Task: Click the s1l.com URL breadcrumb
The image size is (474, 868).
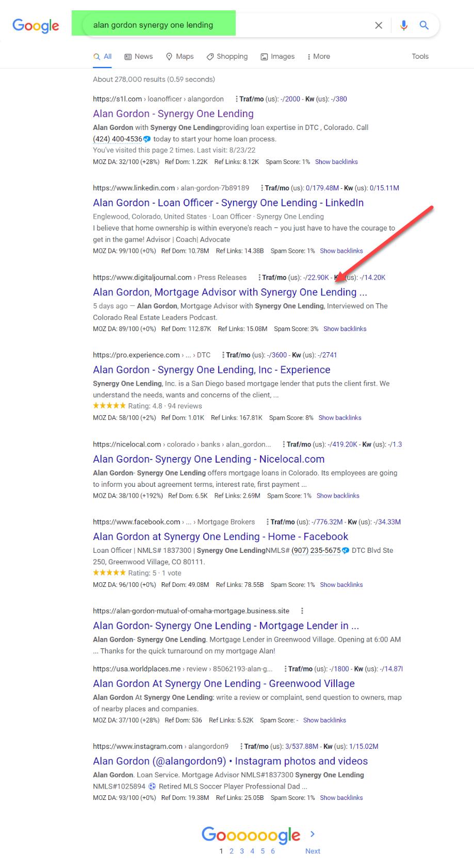Action: click(x=158, y=99)
